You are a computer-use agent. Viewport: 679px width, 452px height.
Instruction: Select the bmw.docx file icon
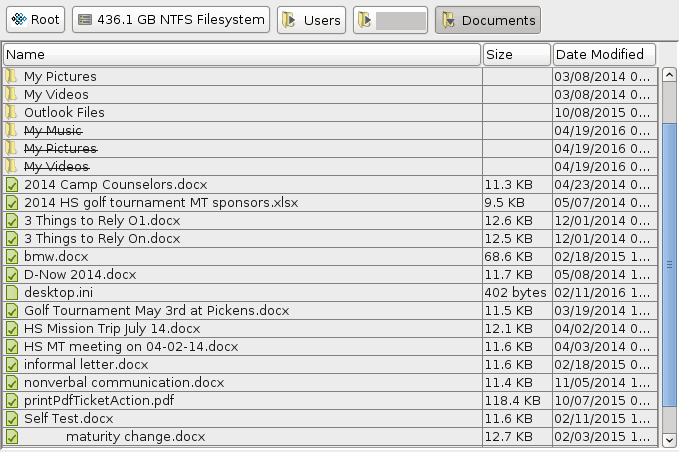(12, 257)
